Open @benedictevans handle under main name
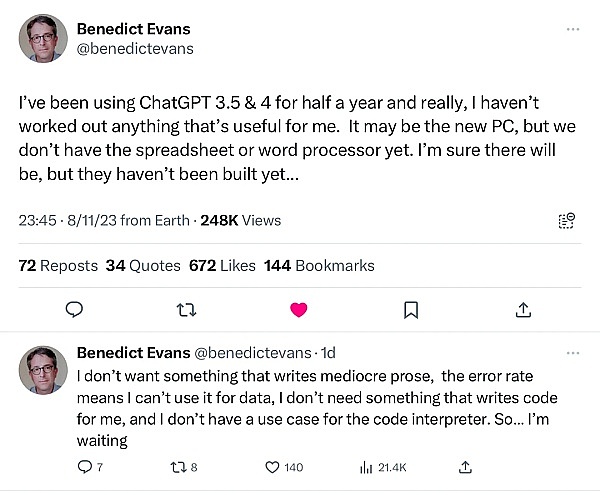 click(135, 49)
